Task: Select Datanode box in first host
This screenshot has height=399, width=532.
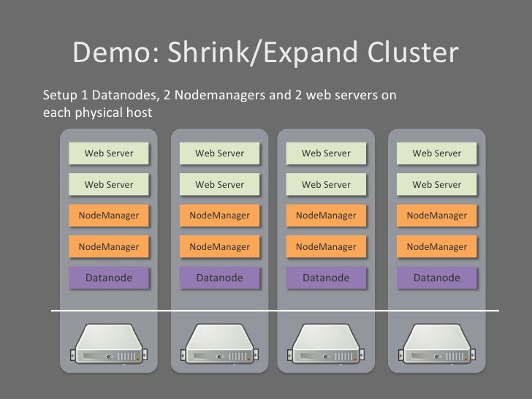Action: pos(109,278)
